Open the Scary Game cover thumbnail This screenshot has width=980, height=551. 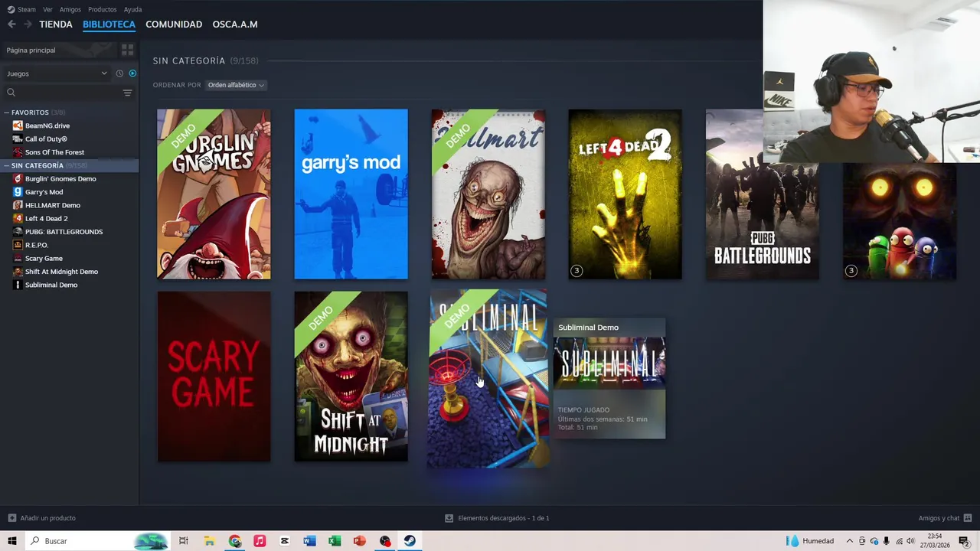click(x=214, y=377)
